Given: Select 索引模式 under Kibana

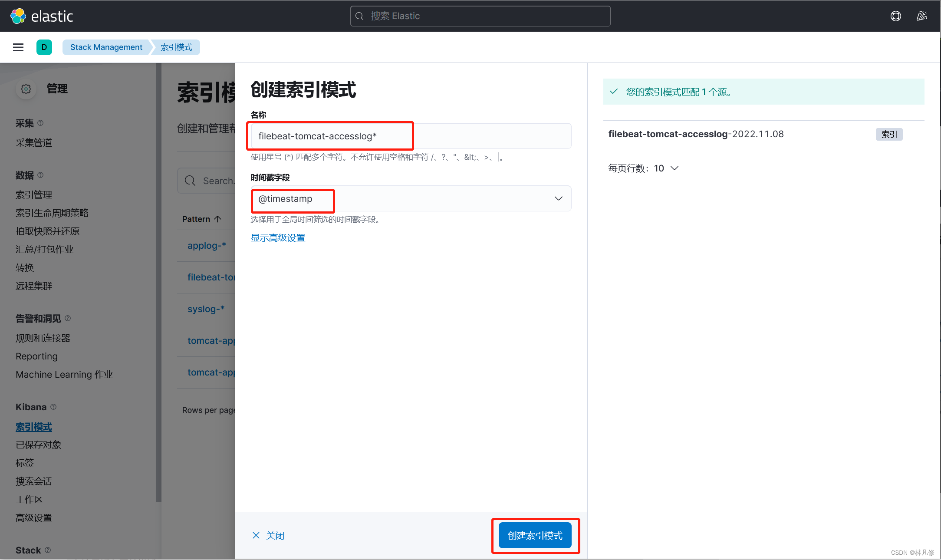Looking at the screenshot, I should (34, 427).
